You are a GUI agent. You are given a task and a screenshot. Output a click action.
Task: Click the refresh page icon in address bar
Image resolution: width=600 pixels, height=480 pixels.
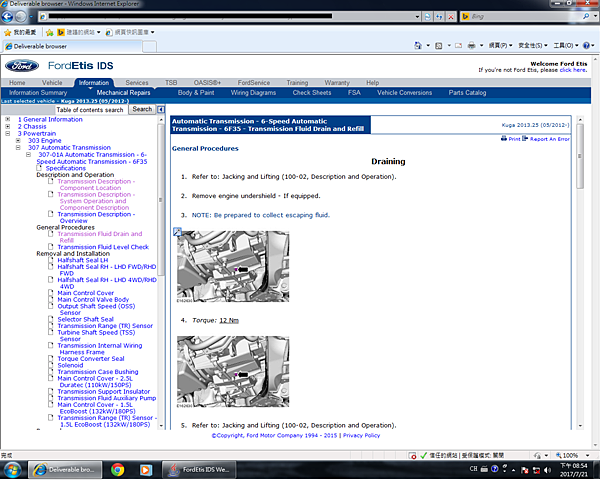click(427, 16)
